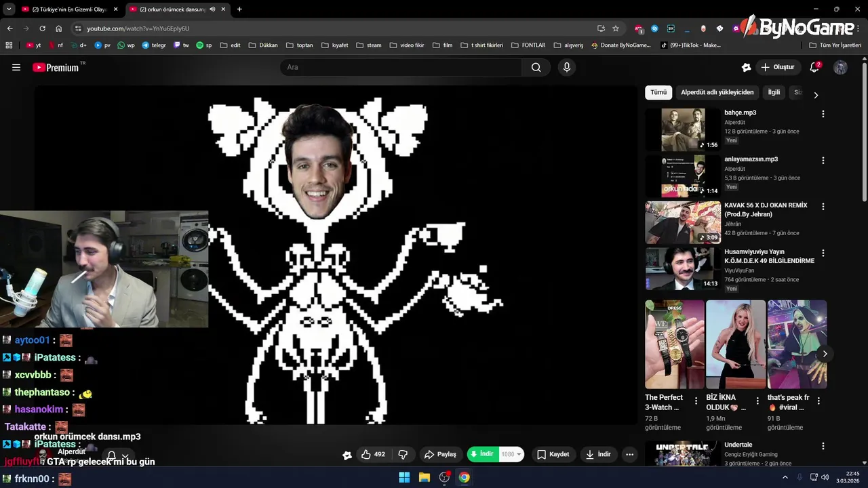Open The Perfect 3-Watch short thumbnail

[x=675, y=344]
